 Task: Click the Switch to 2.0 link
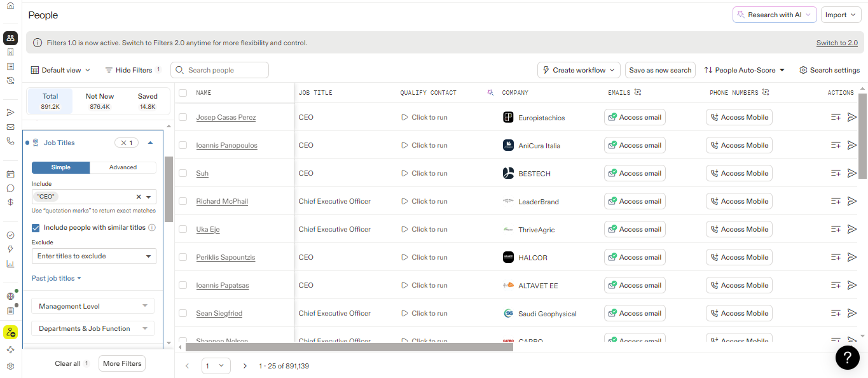837,43
